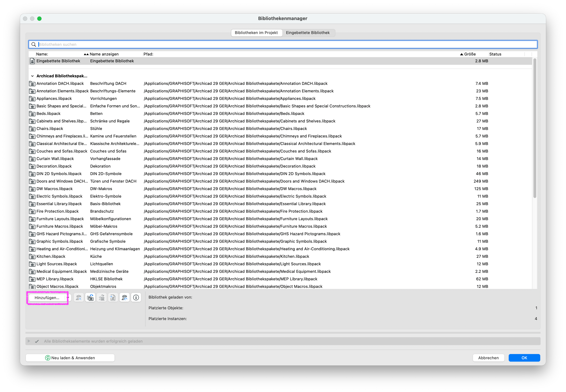Focus the Bibliotheken suchen search field
Image resolution: width=566 pixels, height=392 pixels.
[x=283, y=44]
